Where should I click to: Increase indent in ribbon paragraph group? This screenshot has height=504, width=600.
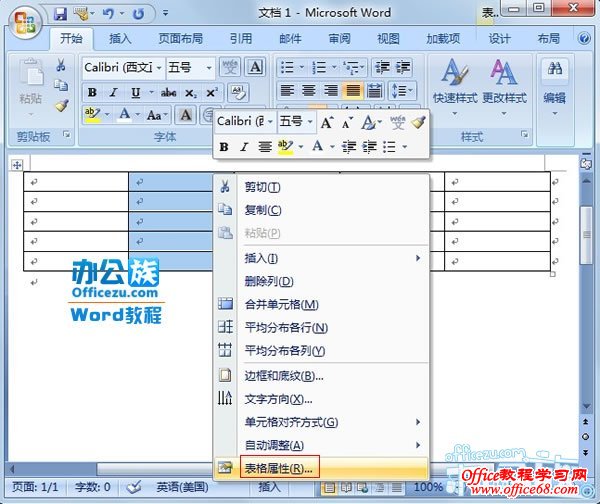403,68
